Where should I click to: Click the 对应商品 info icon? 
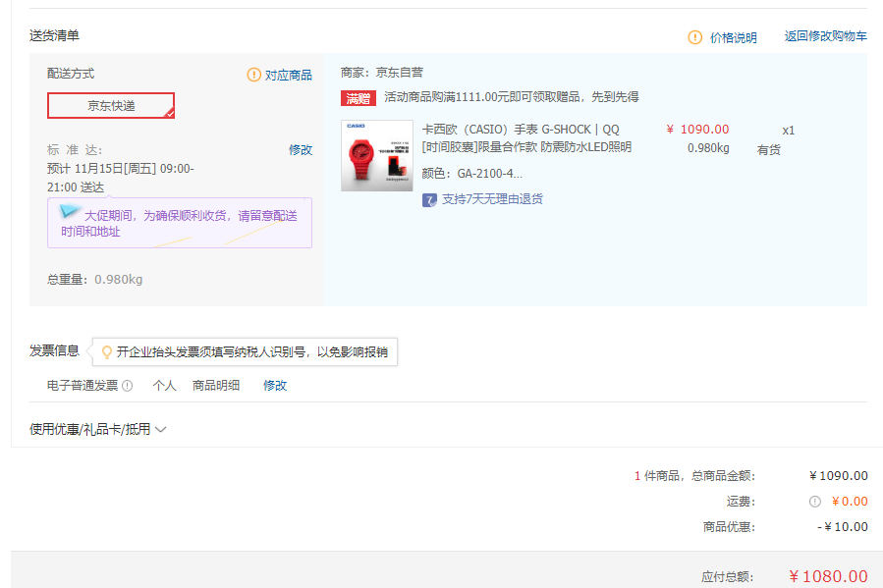pos(254,75)
